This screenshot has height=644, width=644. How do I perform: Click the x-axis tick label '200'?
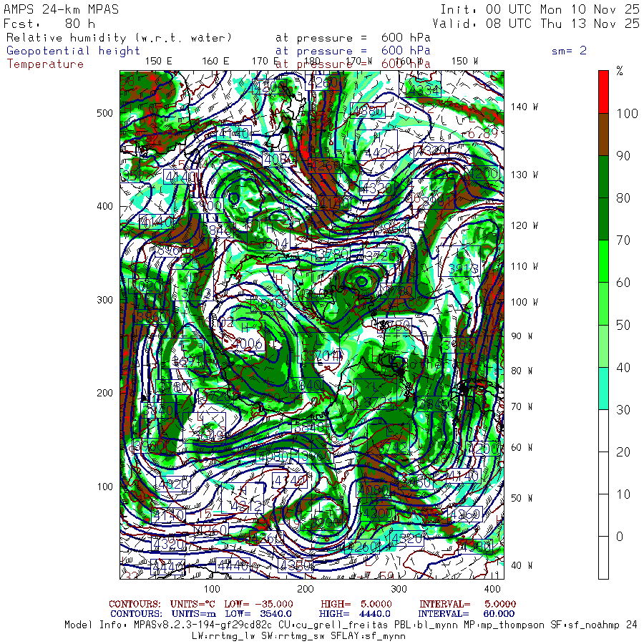click(x=305, y=589)
